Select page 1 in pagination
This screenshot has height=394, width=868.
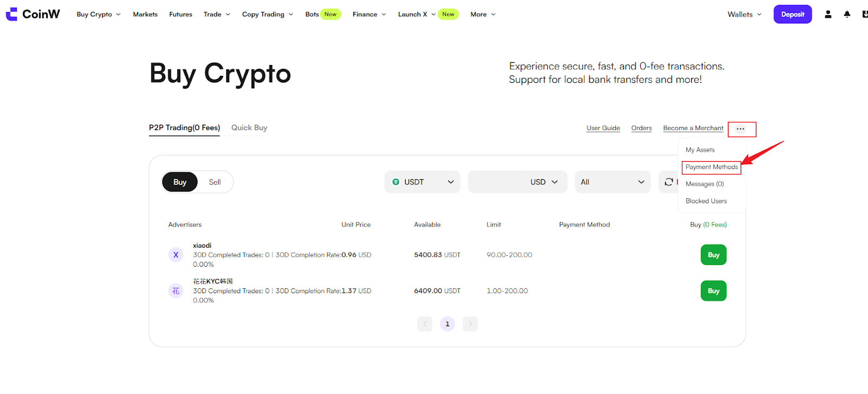click(448, 324)
